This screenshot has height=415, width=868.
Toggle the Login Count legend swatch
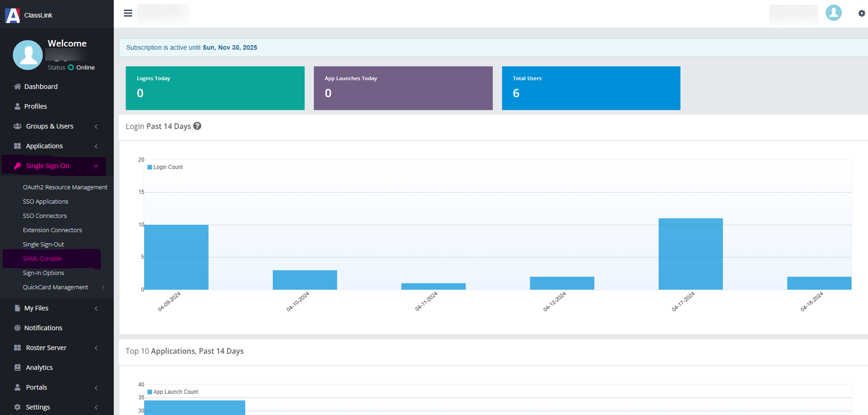[149, 167]
